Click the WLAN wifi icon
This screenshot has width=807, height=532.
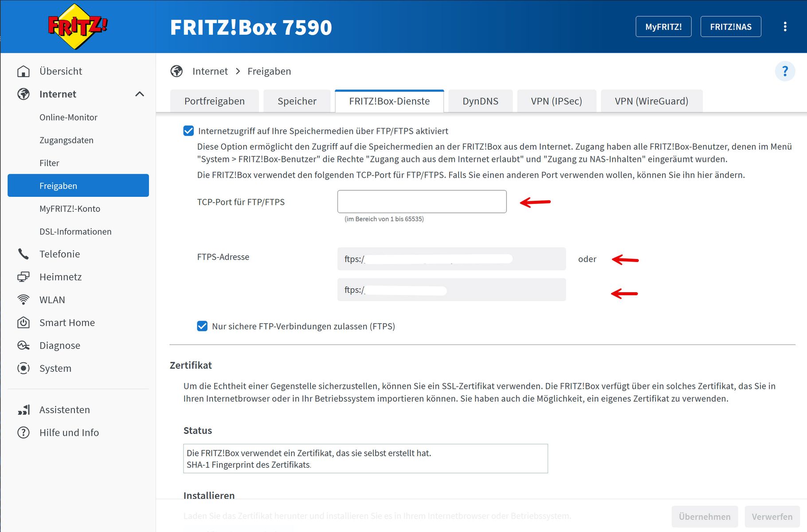[24, 300]
